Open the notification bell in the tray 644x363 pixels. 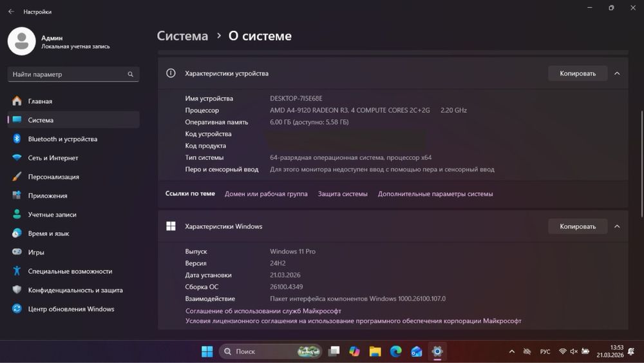pyautogui.click(x=631, y=351)
